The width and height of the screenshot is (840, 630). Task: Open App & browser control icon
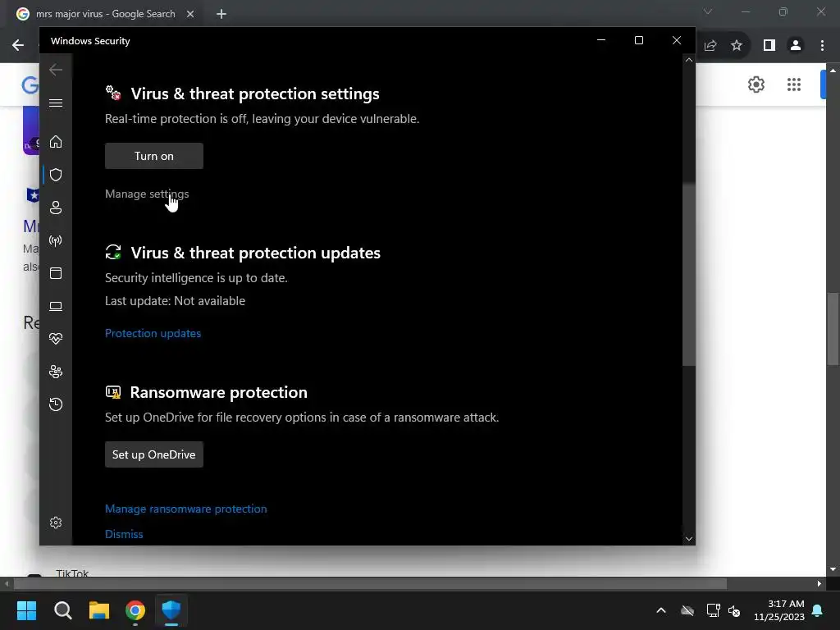tap(56, 273)
